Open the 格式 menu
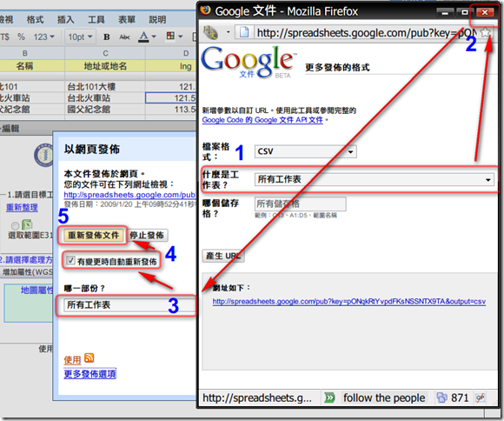Viewport: 504px width, 421px height. pos(35,20)
